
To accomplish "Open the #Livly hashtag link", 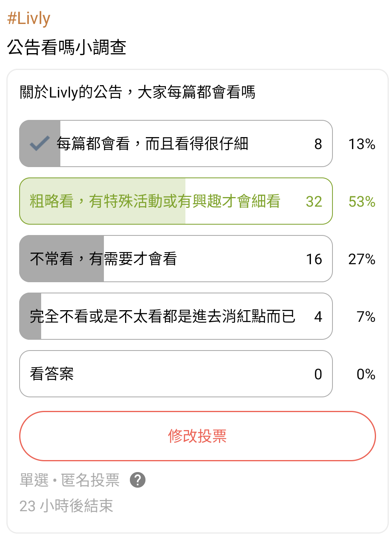I will [x=29, y=18].
